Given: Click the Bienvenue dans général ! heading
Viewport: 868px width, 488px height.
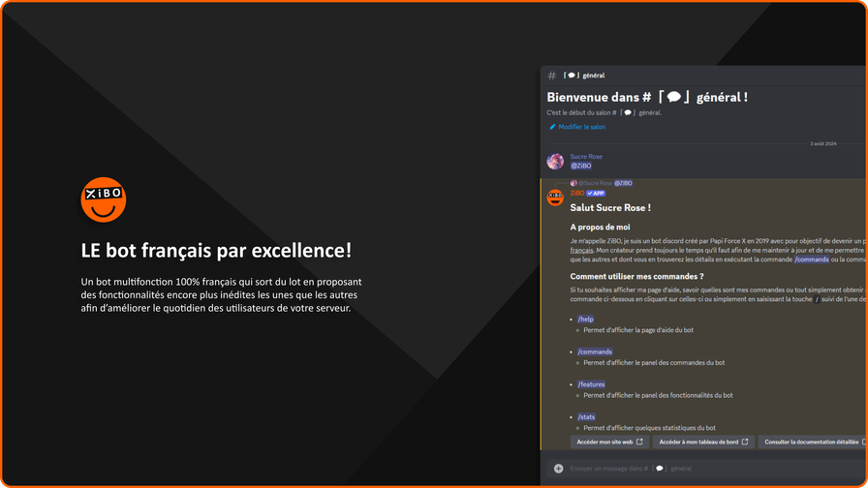Looking at the screenshot, I should 647,97.
